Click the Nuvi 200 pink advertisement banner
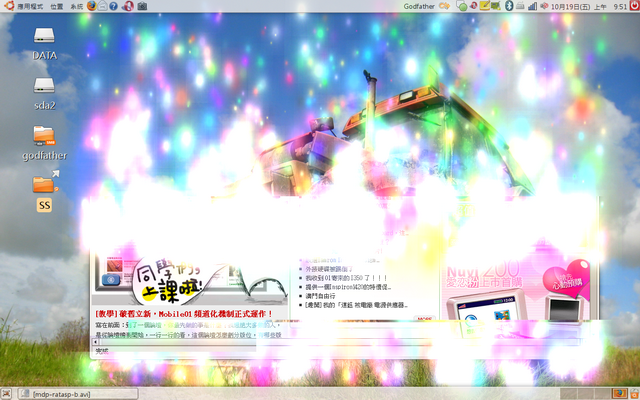The image size is (640, 400). 516,293
